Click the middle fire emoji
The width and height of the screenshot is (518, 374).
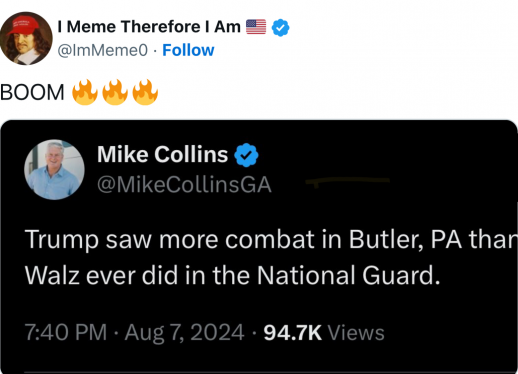click(115, 92)
